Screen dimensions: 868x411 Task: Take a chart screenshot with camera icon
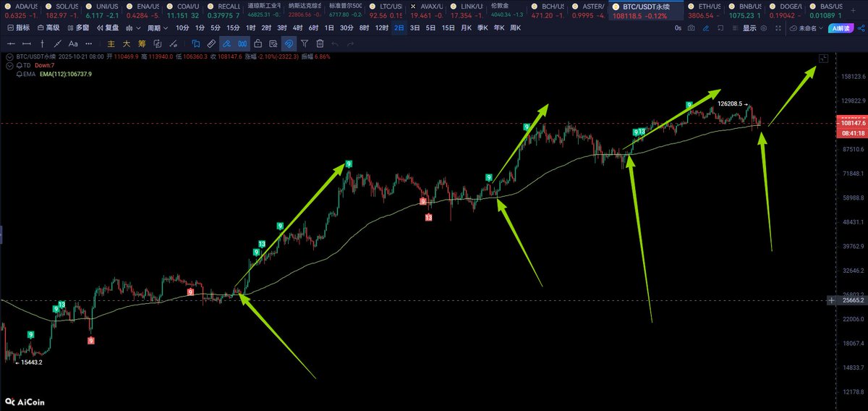coord(692,27)
